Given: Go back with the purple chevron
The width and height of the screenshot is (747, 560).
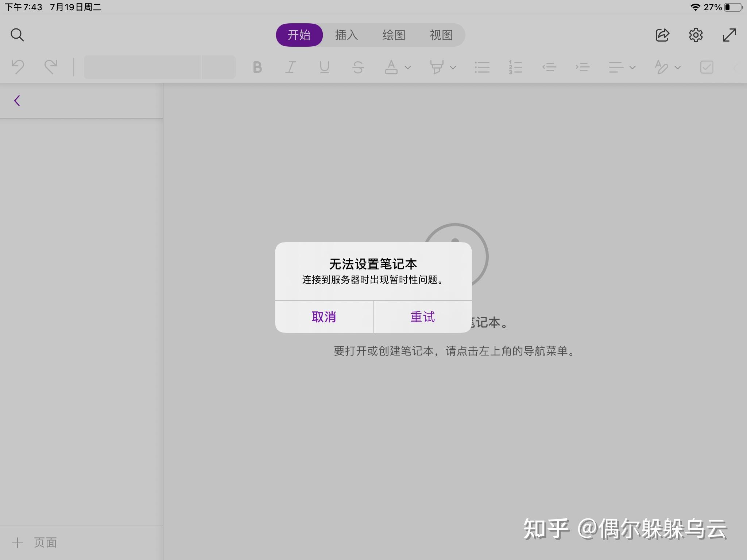Looking at the screenshot, I should click(x=17, y=101).
